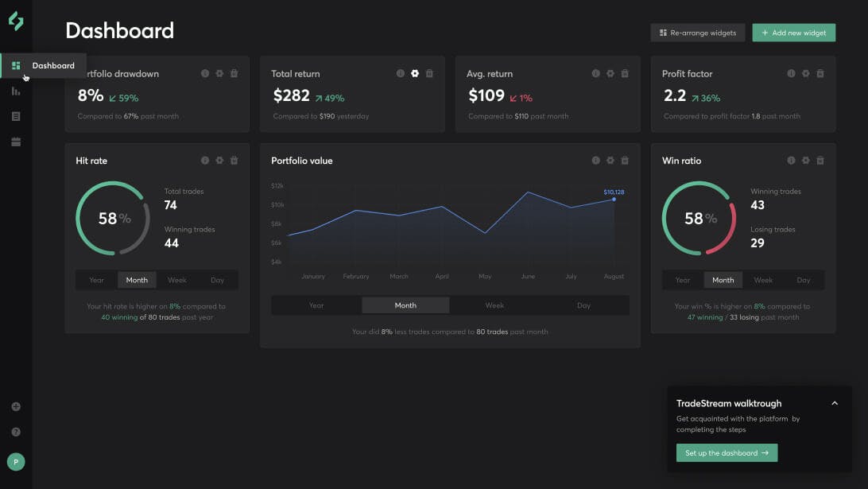Switch Win ratio widget to Week view
Image resolution: width=868 pixels, height=489 pixels.
point(763,280)
